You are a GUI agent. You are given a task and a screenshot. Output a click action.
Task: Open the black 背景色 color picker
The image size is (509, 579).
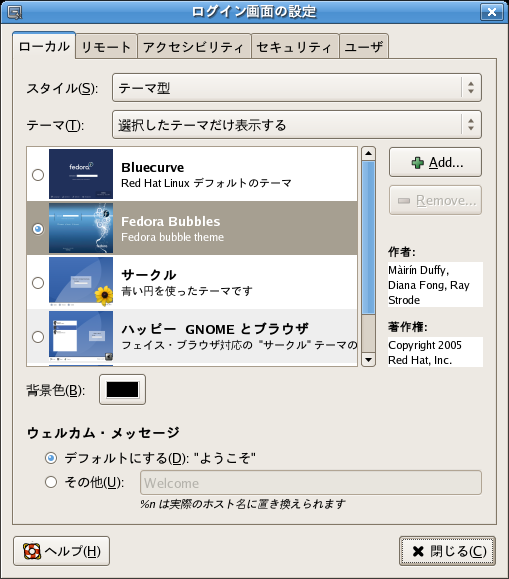click(122, 390)
